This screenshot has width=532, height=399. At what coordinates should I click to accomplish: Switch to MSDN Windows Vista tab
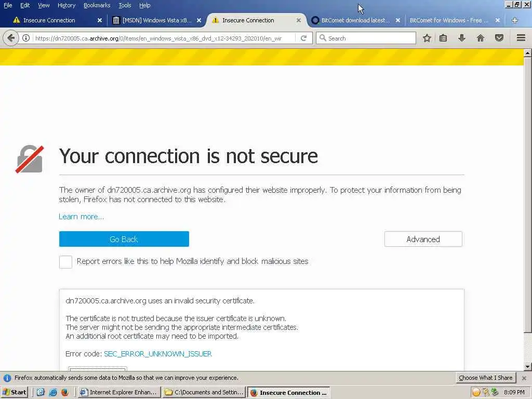coord(157,20)
